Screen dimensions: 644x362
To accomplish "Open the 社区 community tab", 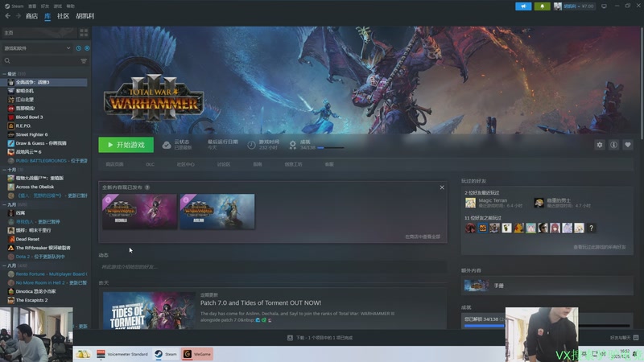I will click(x=63, y=16).
